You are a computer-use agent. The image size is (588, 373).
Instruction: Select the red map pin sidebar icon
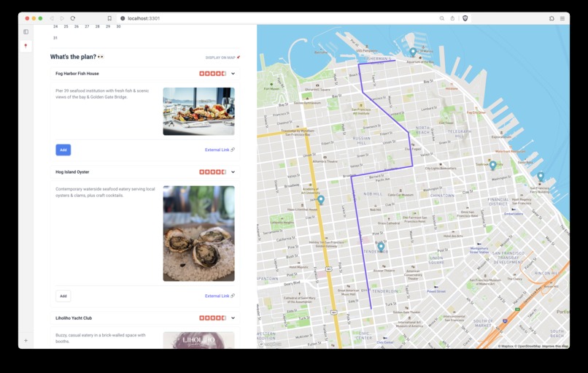click(26, 46)
